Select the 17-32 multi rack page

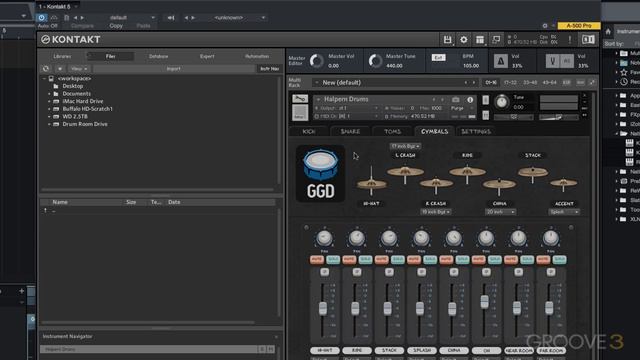coord(510,82)
